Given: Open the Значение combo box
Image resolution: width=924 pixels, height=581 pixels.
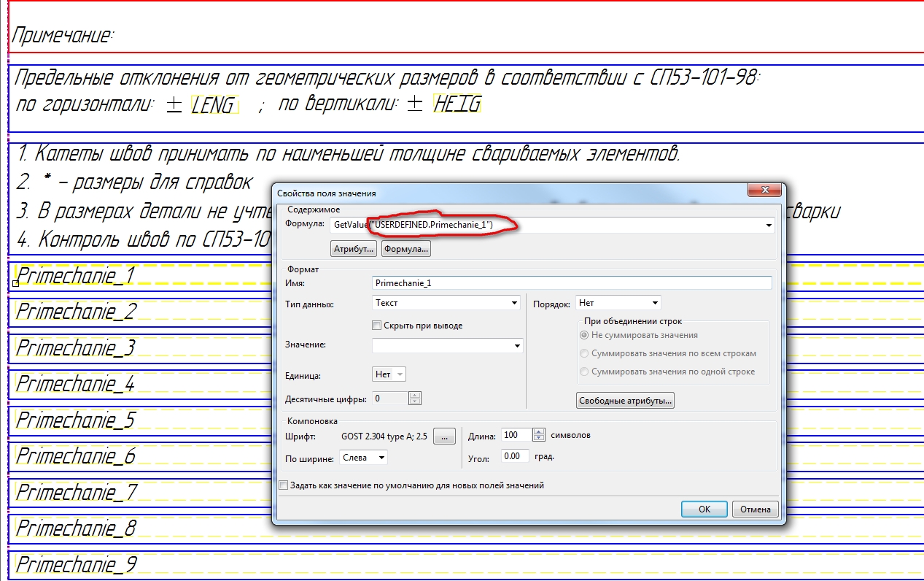Looking at the screenshot, I should pos(447,345).
